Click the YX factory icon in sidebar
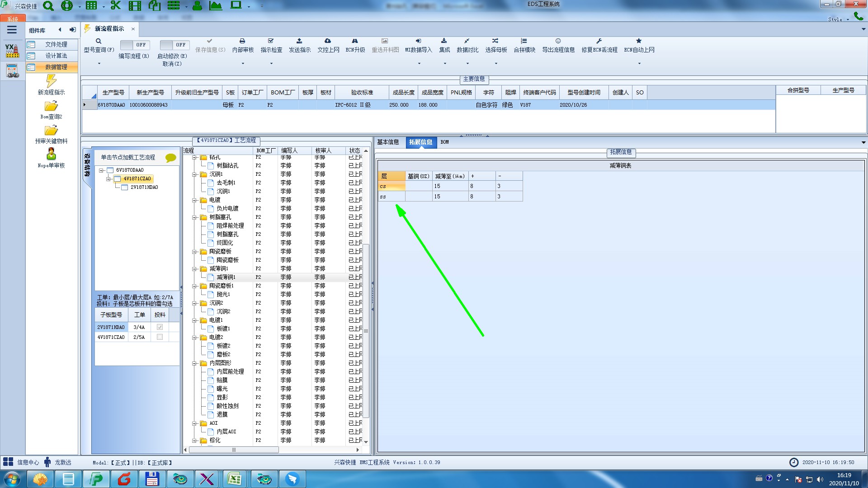 coord(12,50)
